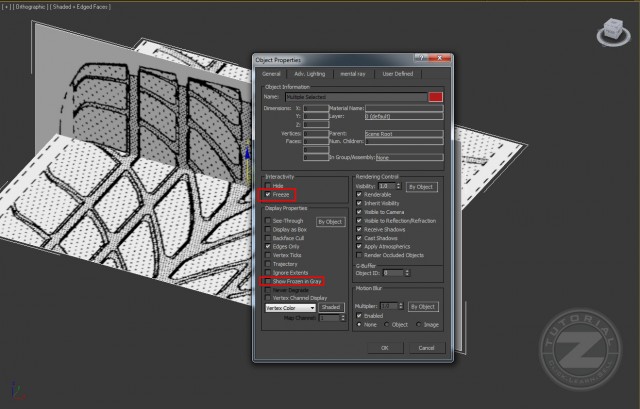Switch to the General tab
640x409 pixels.
coord(271,74)
